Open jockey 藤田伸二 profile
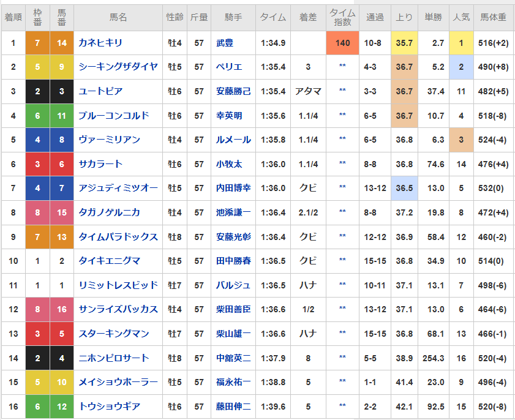515x420 pixels. 233,407
